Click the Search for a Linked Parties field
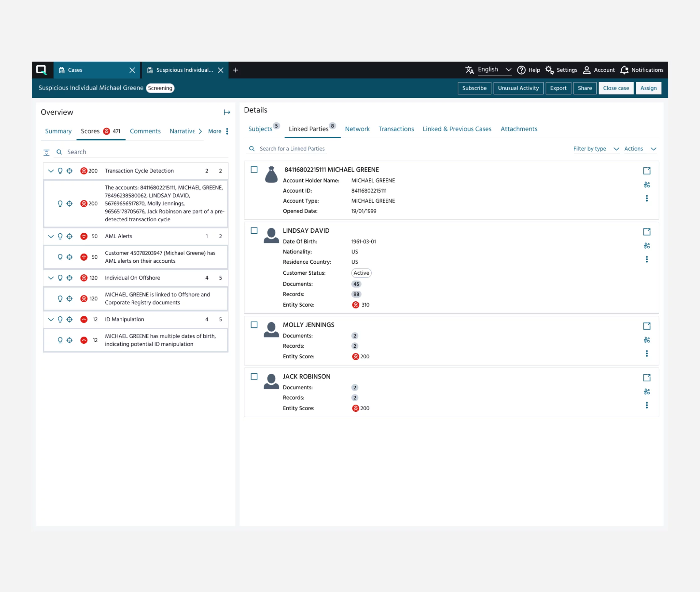The image size is (700, 592). click(292, 149)
